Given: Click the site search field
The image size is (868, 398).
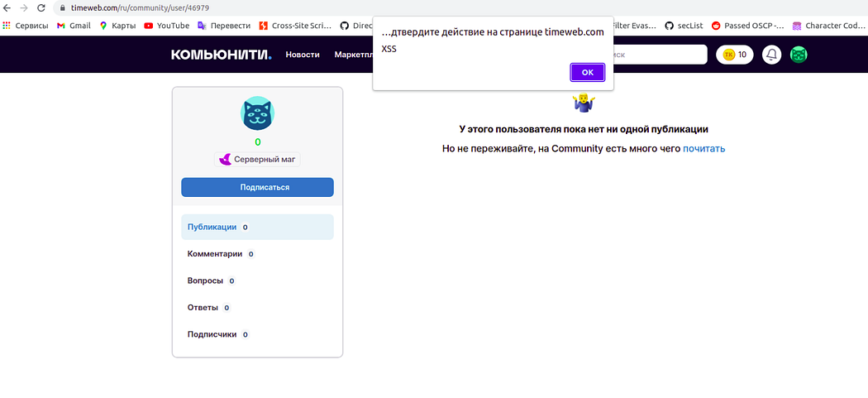Looking at the screenshot, I should pyautogui.click(x=660, y=55).
